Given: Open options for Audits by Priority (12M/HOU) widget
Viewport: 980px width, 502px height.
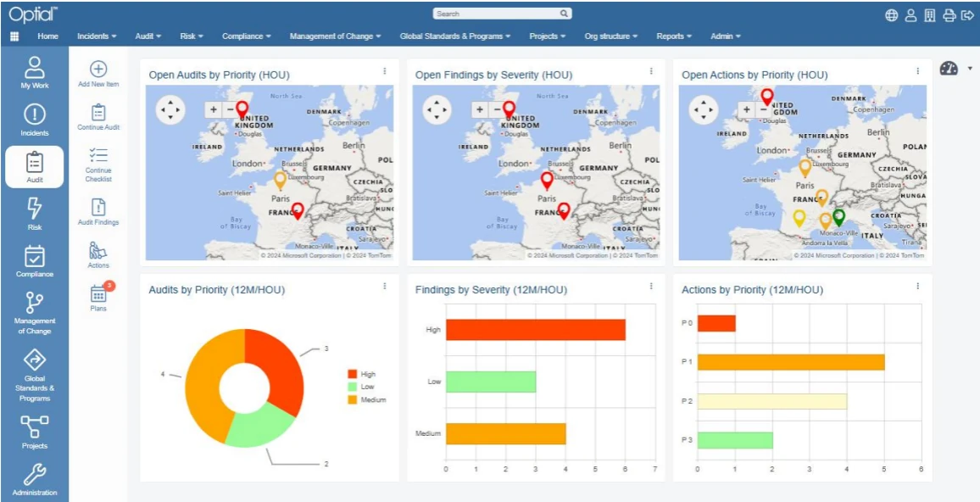Looking at the screenshot, I should 384,286.
